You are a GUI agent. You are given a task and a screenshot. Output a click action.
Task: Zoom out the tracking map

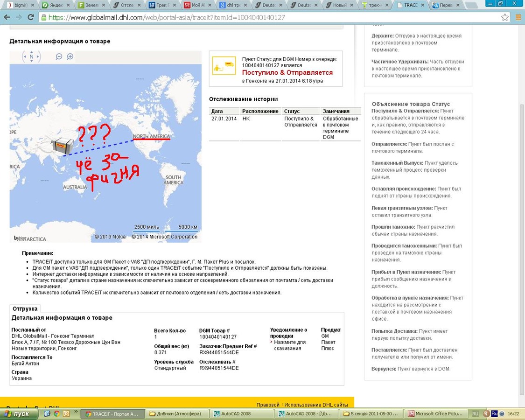[x=59, y=56]
